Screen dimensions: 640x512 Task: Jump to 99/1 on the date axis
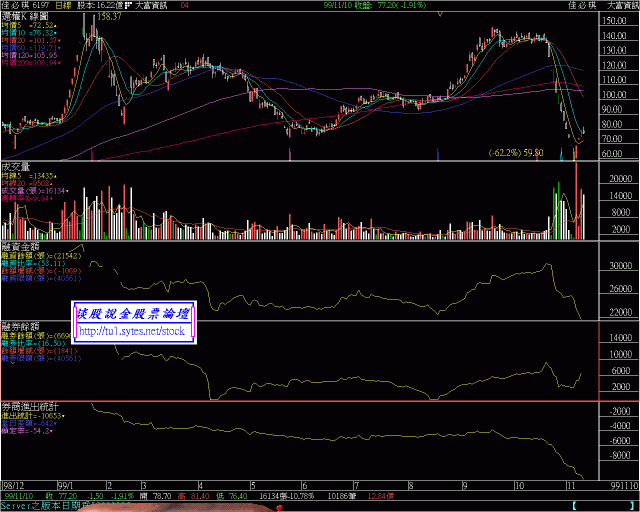(65, 485)
